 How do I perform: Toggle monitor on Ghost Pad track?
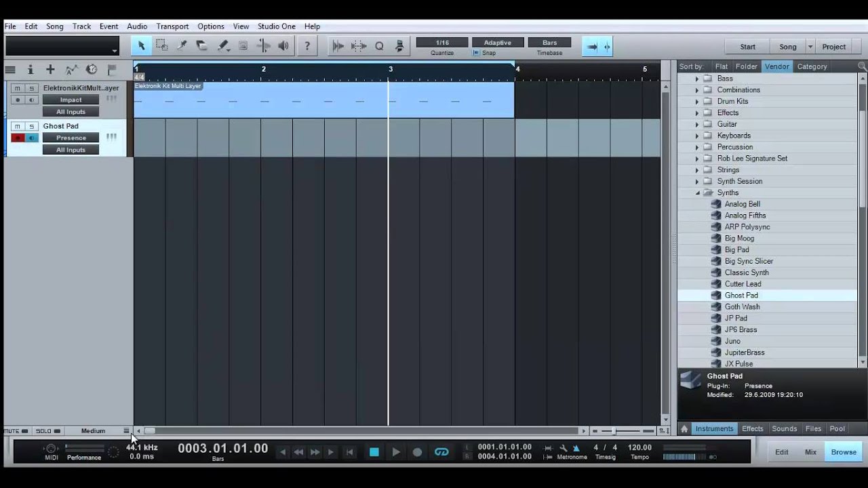[31, 138]
